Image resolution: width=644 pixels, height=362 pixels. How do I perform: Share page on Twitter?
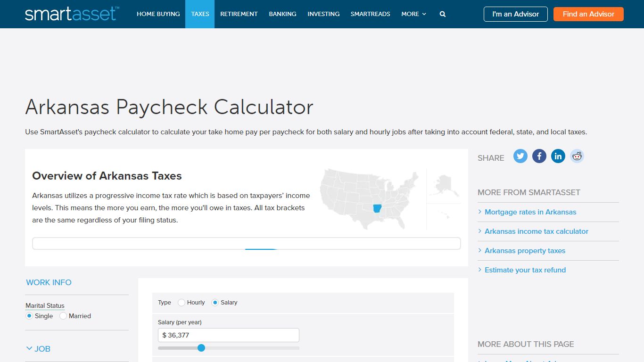520,156
